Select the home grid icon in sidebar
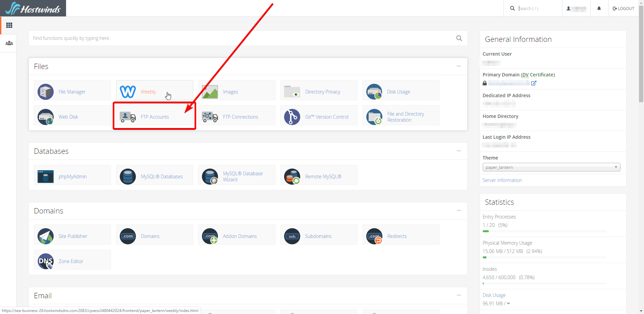The image size is (644, 314). pos(9,25)
